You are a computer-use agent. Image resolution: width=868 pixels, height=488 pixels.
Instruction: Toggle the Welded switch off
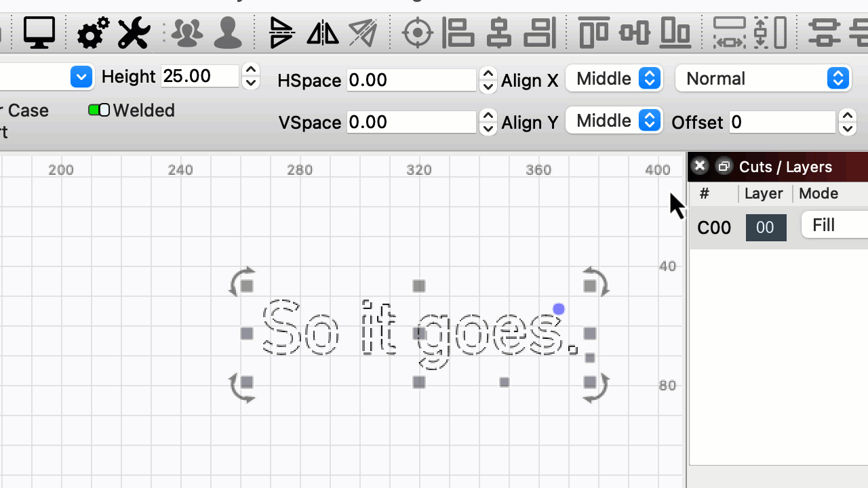[99, 110]
